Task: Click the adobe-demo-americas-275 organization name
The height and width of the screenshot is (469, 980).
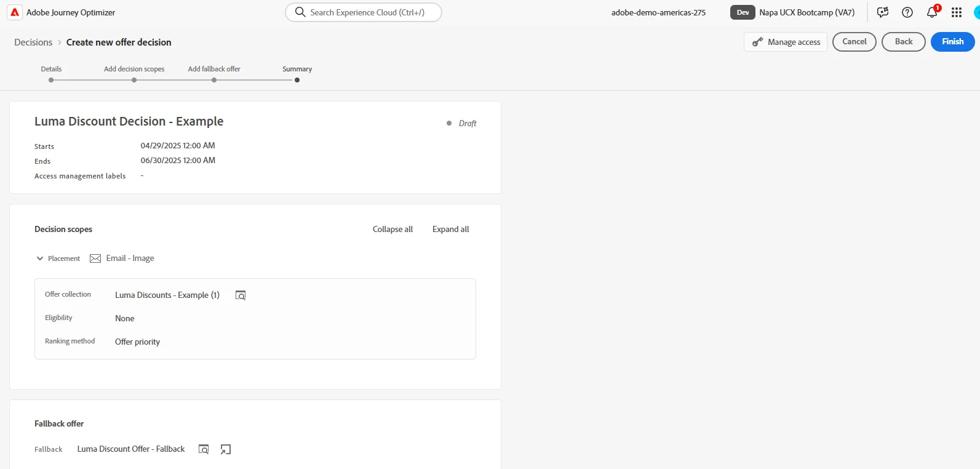Action: (x=658, y=12)
